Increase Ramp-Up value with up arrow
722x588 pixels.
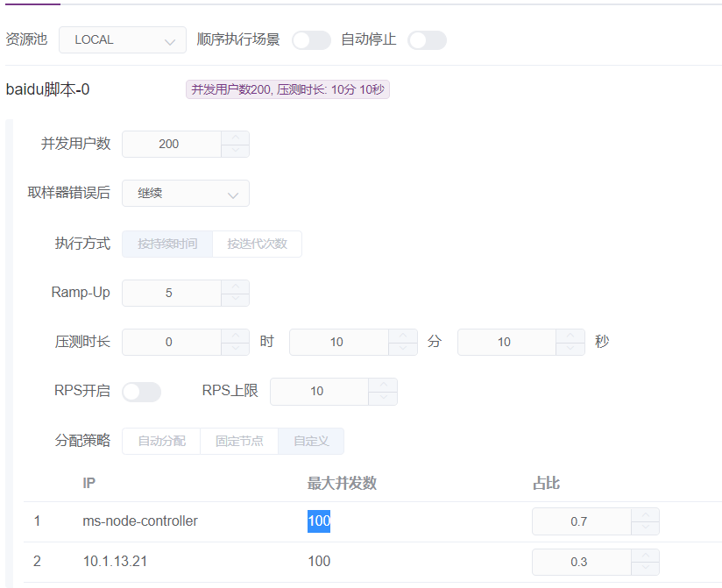coord(236,287)
